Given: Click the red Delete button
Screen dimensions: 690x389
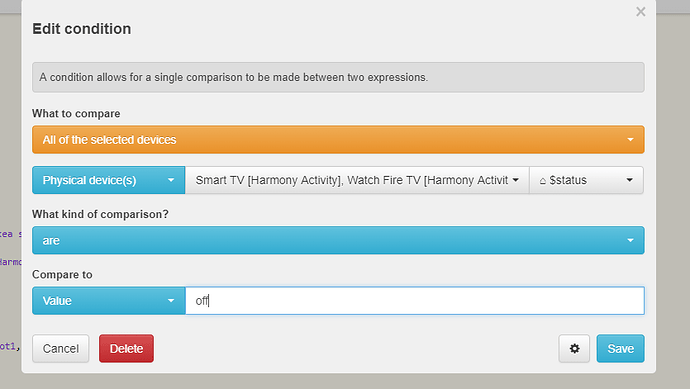Looking at the screenshot, I should pyautogui.click(x=126, y=349).
